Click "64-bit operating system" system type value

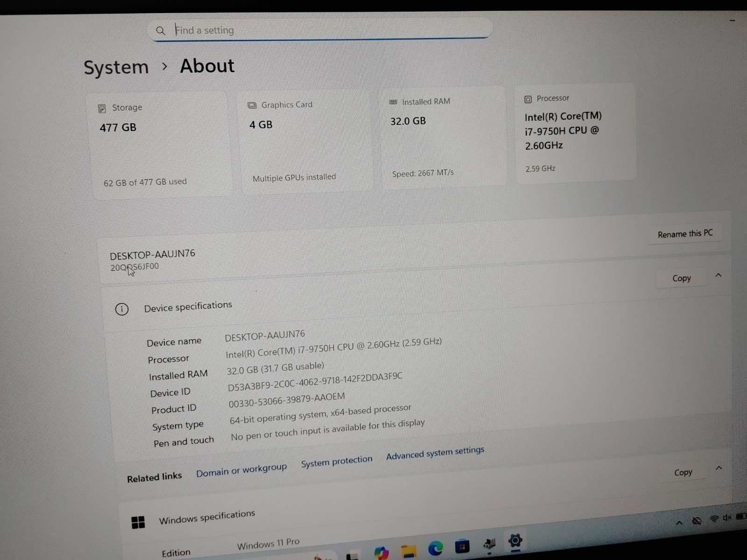[x=320, y=414]
